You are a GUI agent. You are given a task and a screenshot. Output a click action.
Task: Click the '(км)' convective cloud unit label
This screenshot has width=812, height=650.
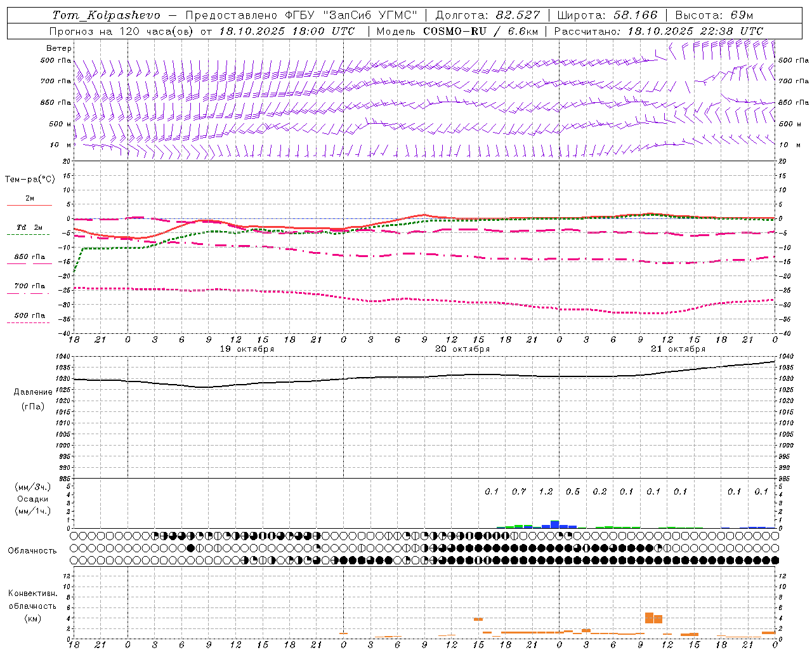[33, 618]
